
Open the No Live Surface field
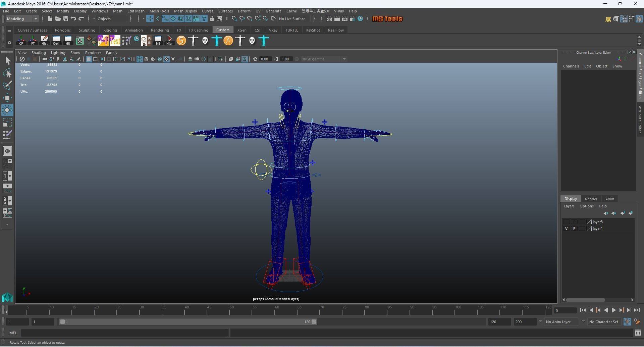(294, 19)
